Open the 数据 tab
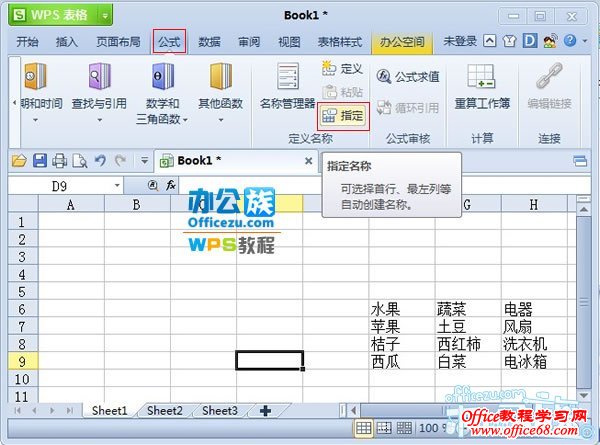The width and height of the screenshot is (600, 445). 209,41
